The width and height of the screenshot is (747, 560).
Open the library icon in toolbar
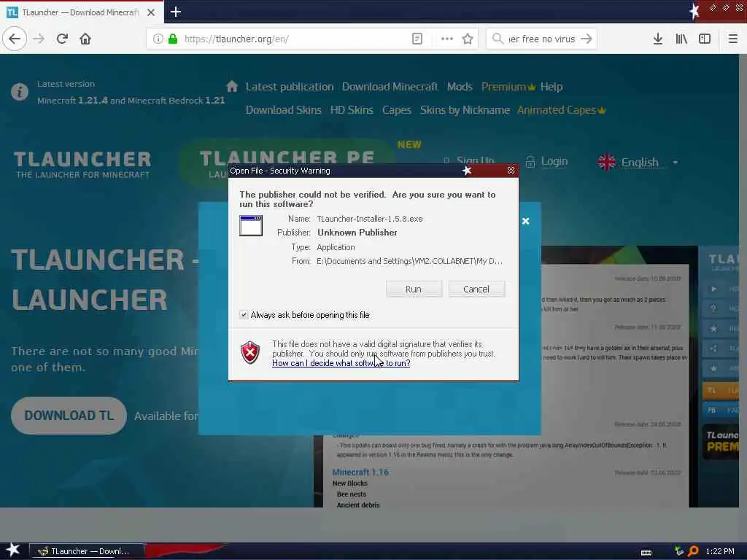click(681, 39)
